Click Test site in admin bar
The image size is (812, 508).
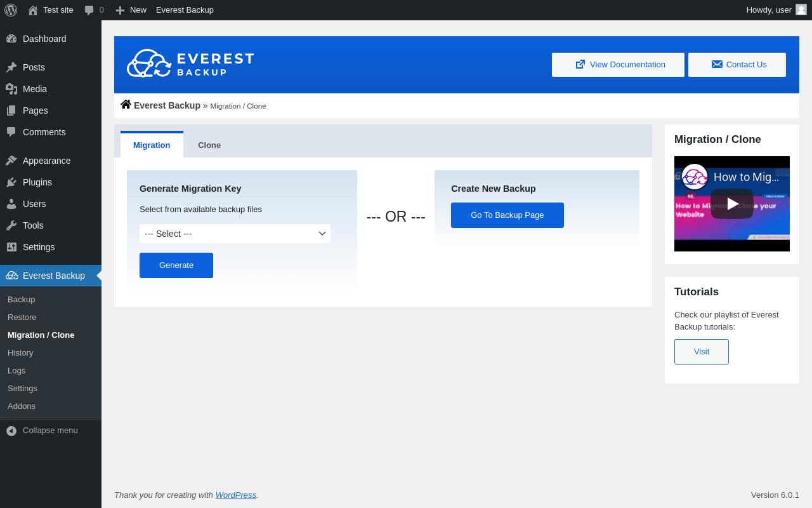pyautogui.click(x=58, y=10)
